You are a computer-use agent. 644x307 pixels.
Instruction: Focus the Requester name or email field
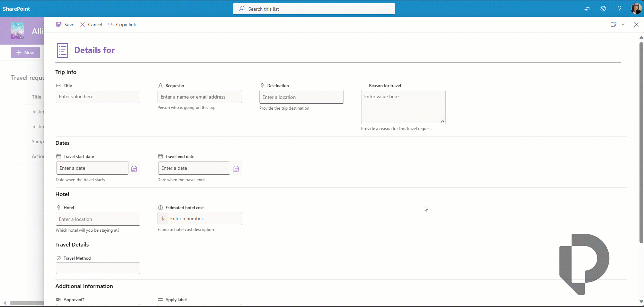(200, 97)
